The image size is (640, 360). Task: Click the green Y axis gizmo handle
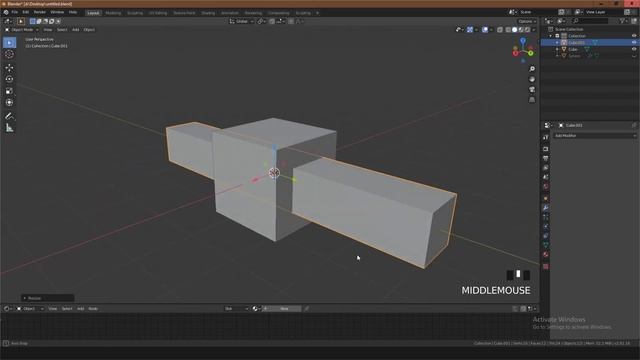pyautogui.click(x=531, y=53)
